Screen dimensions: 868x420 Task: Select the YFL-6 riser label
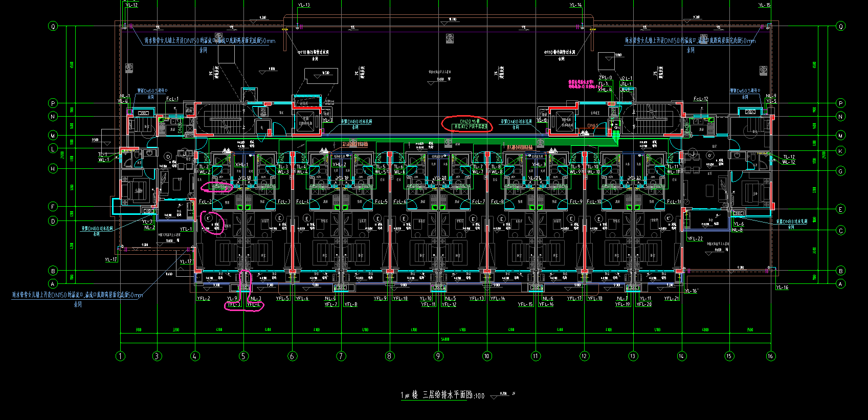(x=302, y=298)
